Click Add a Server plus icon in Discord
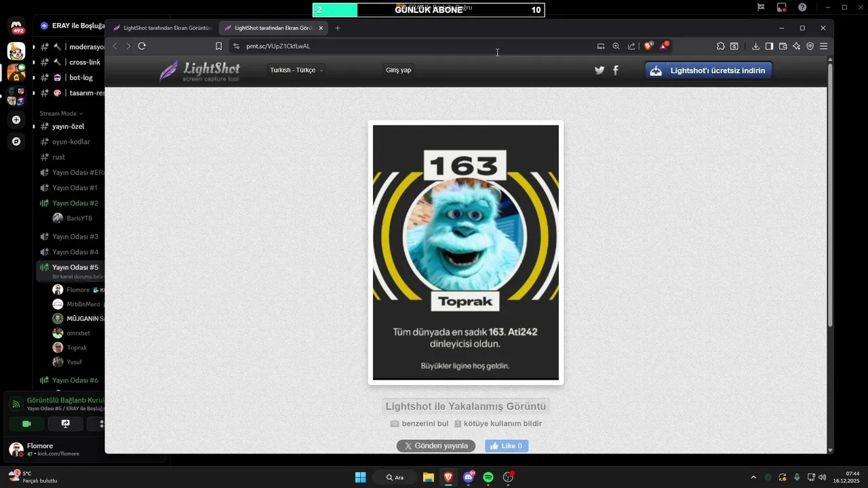868x488 pixels. pyautogui.click(x=16, y=120)
